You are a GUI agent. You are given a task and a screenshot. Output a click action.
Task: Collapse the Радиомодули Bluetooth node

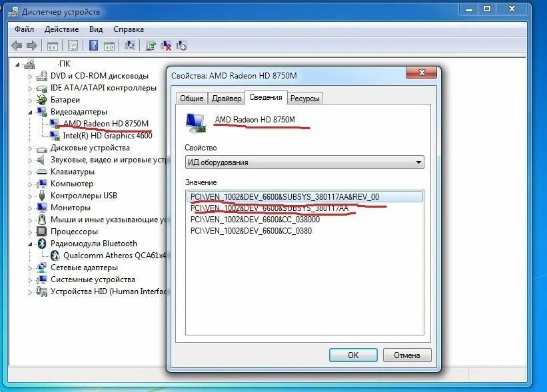tap(30, 244)
